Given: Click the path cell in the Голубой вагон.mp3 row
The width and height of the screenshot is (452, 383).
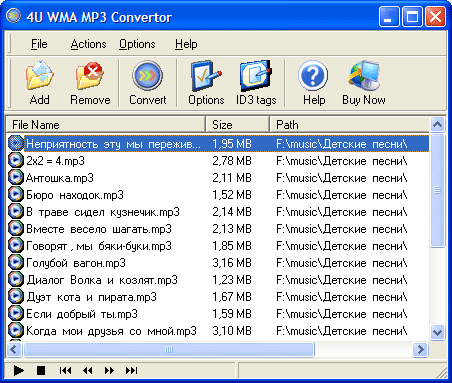Looking at the screenshot, I should pos(342,263).
